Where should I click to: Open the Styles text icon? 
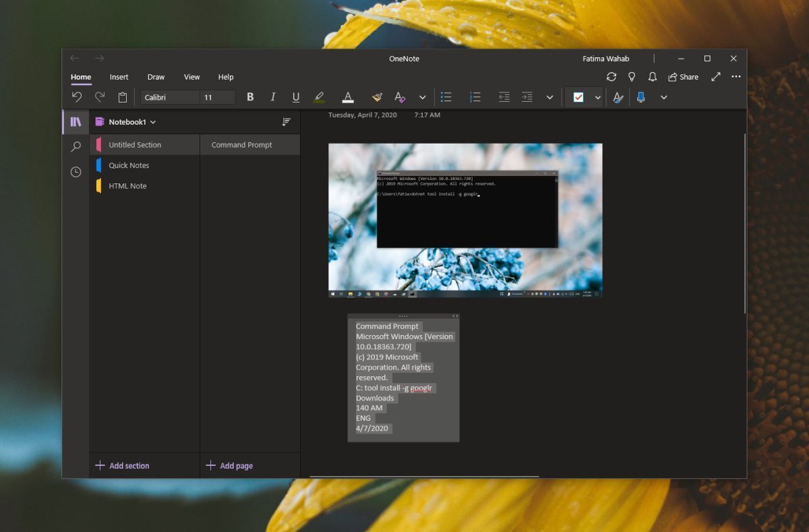[618, 97]
